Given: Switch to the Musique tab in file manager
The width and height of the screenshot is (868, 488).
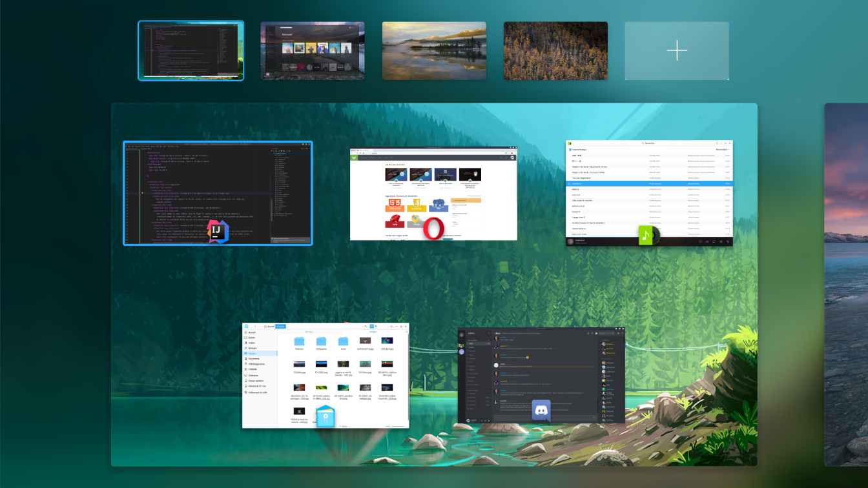Looking at the screenshot, I should 309,332.
